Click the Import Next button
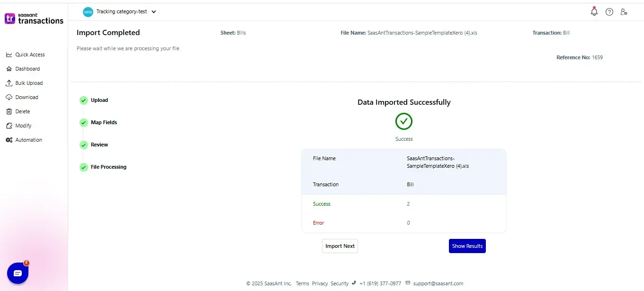This screenshot has height=291, width=644. [x=340, y=246]
